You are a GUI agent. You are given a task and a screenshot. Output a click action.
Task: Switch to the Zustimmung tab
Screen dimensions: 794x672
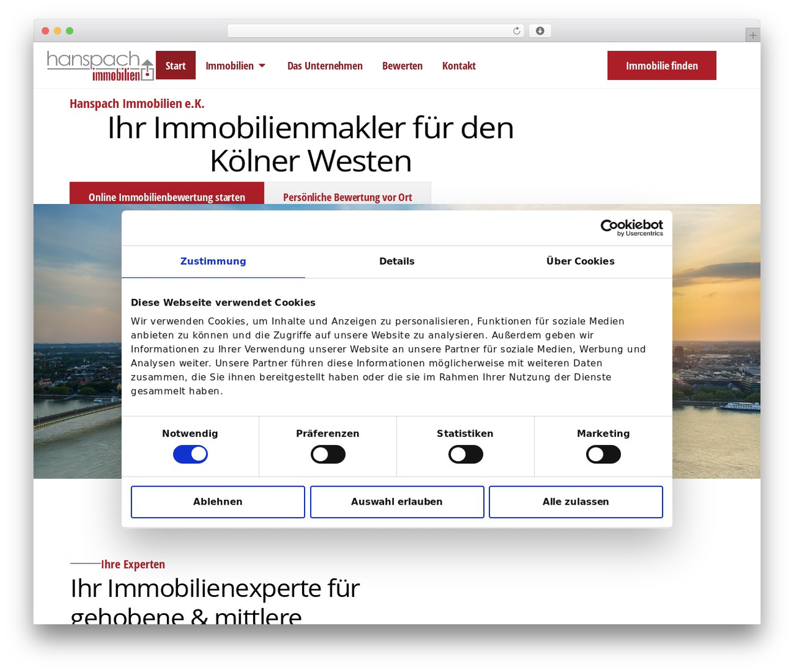213,262
